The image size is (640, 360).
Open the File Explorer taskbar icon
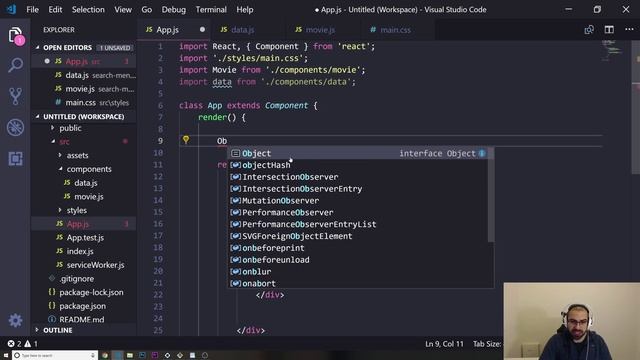[130, 356]
